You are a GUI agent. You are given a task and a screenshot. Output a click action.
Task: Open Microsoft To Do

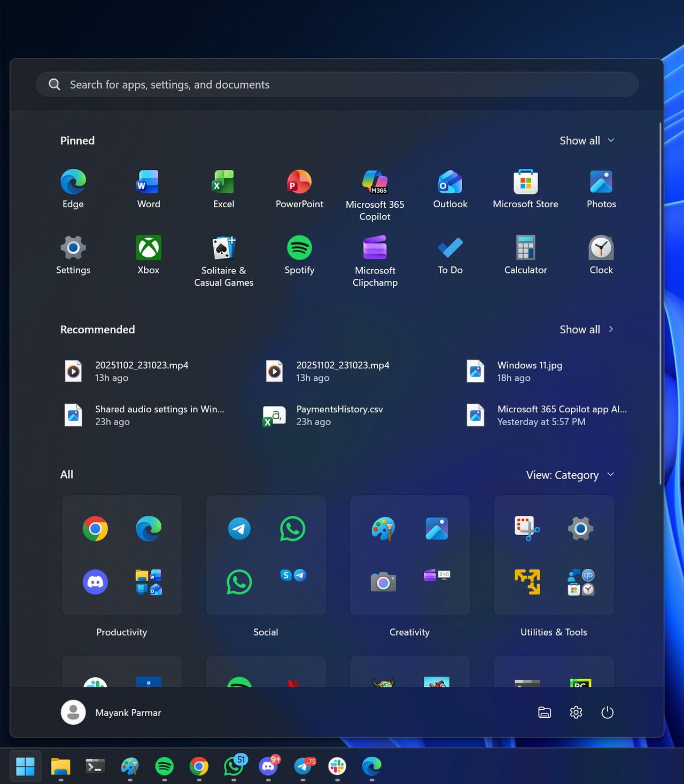click(450, 254)
